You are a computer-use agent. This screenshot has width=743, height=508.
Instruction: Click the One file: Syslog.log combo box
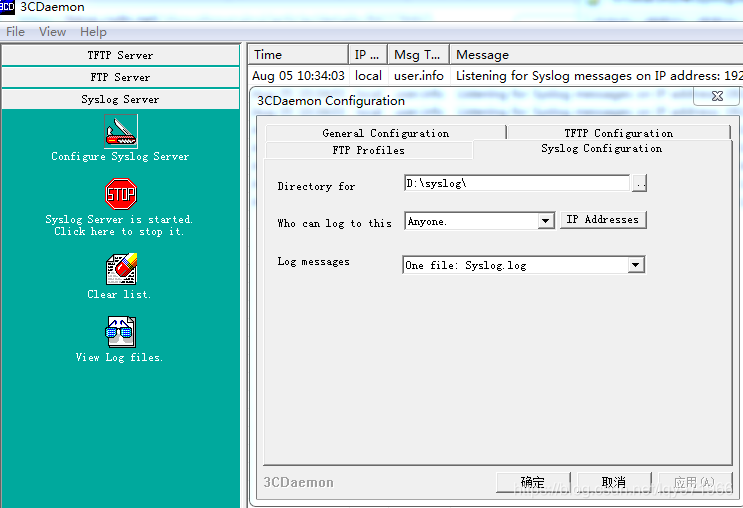[524, 265]
